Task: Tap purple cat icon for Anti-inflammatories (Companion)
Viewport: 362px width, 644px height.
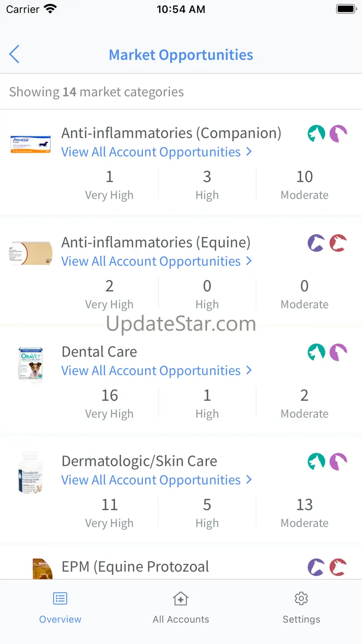Action: coord(338,134)
